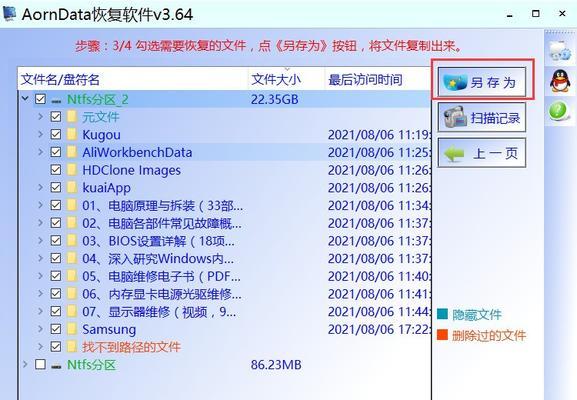577x400 pixels.
Task: Click the 另存为 save-as button
Action: point(482,82)
